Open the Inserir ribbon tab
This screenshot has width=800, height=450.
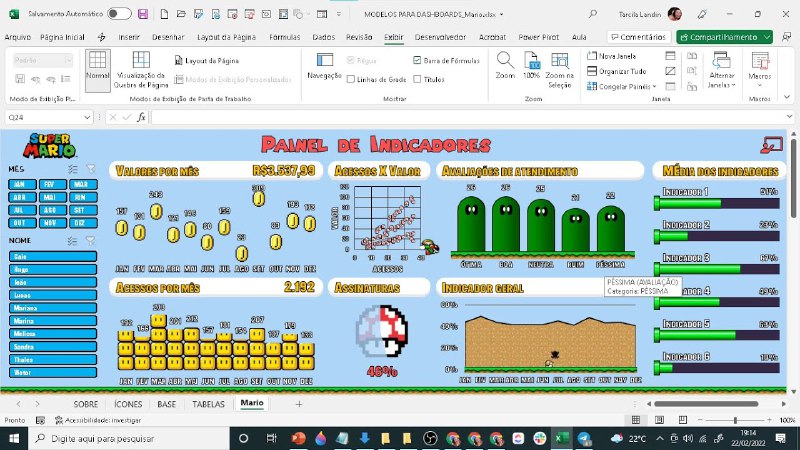129,37
